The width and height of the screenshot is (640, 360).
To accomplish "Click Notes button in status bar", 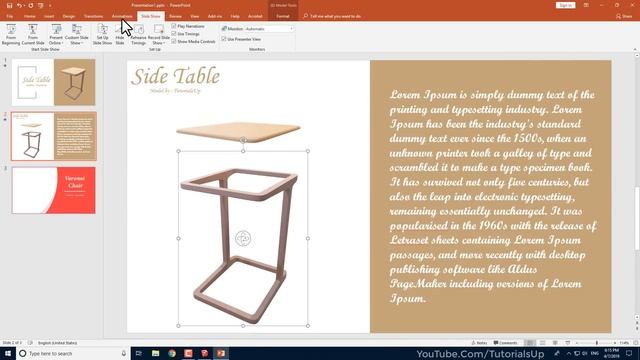I will click(479, 343).
